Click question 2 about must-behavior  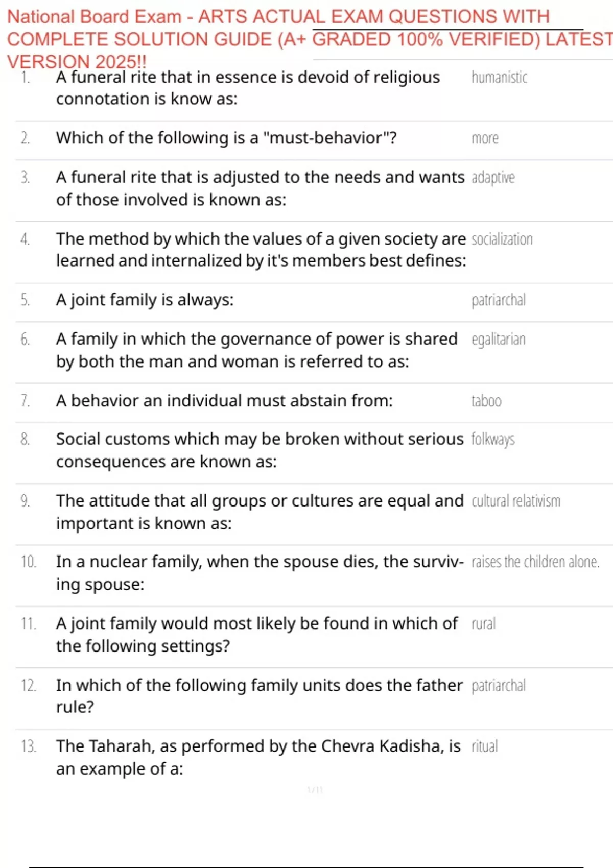(x=226, y=138)
